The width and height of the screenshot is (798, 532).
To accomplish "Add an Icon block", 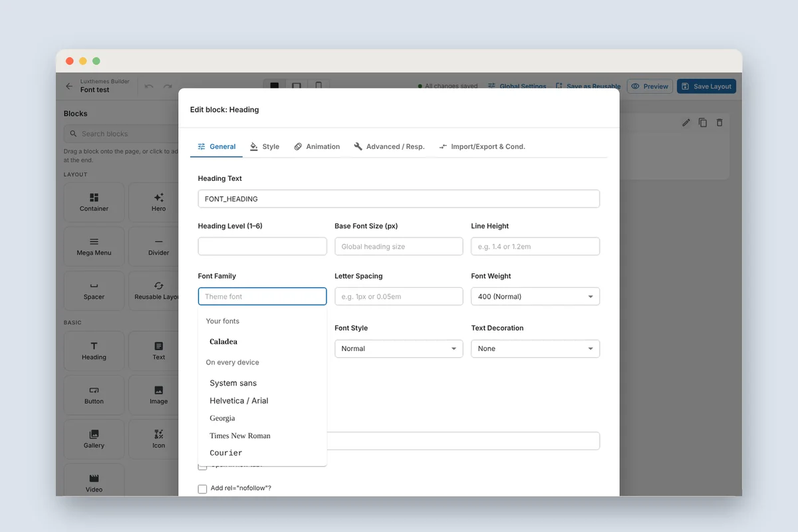I will (x=154, y=439).
